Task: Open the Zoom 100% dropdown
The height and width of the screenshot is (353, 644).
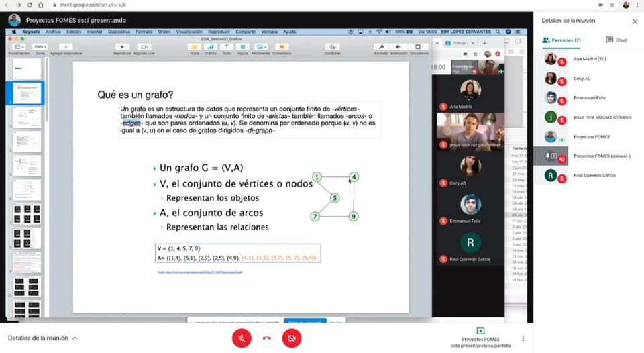Action: click(40, 47)
